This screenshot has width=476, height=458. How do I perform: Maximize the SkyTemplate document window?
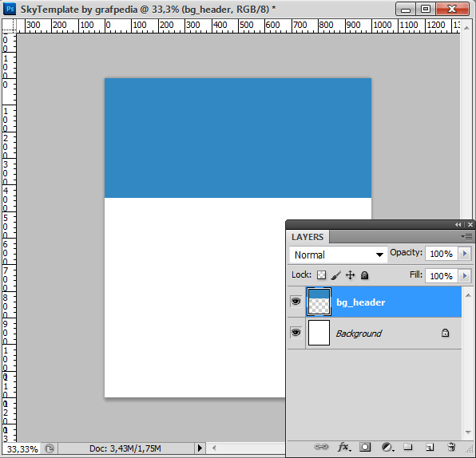(426, 9)
